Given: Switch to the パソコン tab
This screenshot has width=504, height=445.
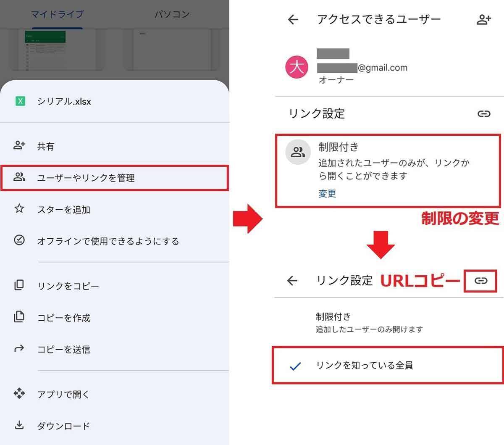Looking at the screenshot, I should point(172,14).
